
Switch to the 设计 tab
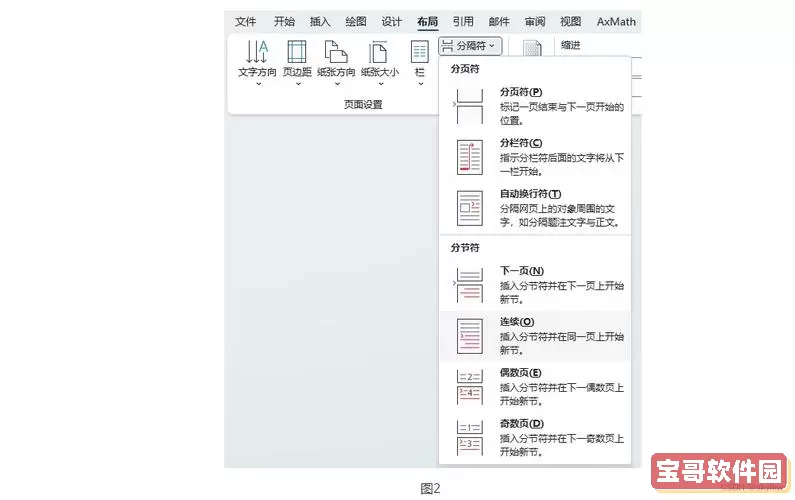tap(391, 22)
